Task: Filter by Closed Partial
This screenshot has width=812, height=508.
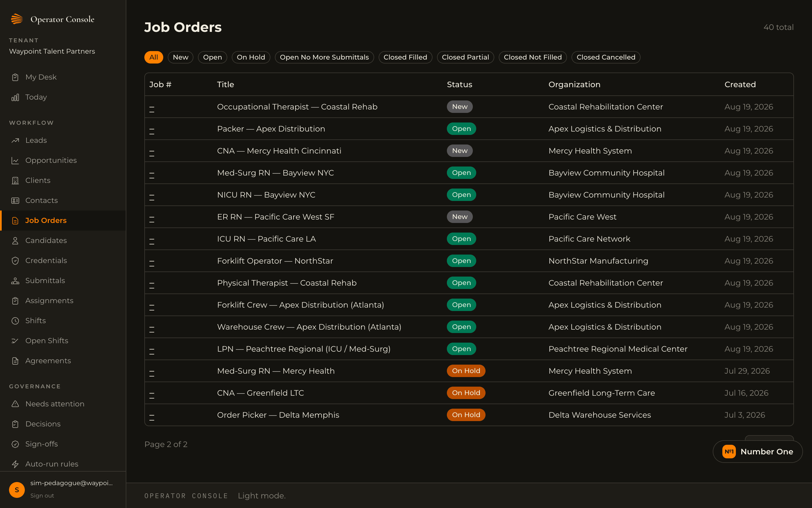Action: tap(465, 57)
